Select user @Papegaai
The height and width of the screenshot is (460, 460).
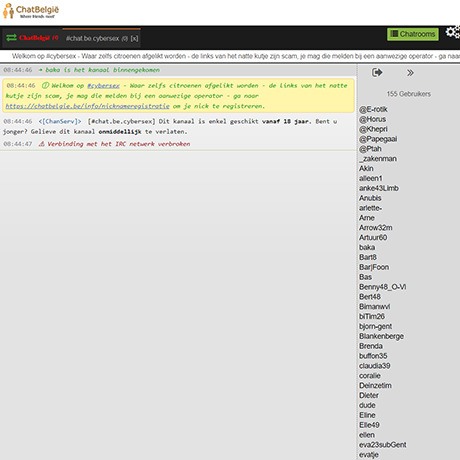click(378, 139)
